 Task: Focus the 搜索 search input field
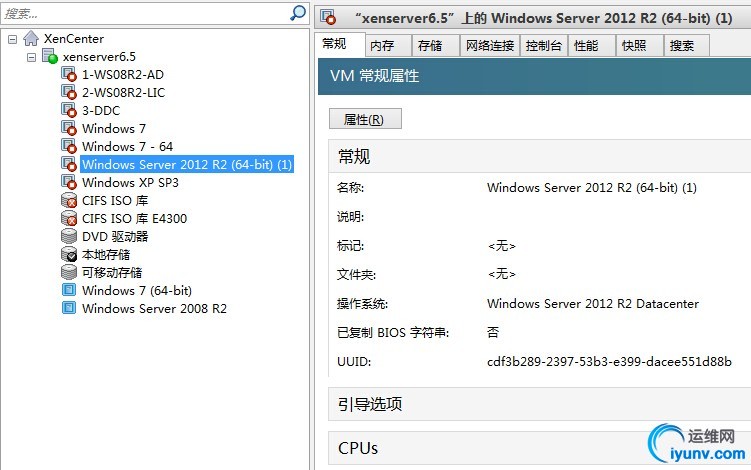pyautogui.click(x=144, y=13)
